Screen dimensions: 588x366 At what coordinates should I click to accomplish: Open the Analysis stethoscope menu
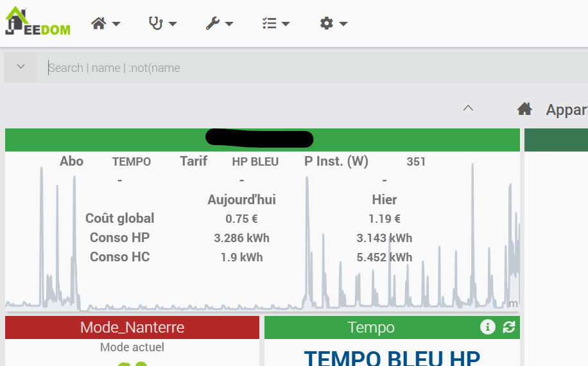click(155, 23)
